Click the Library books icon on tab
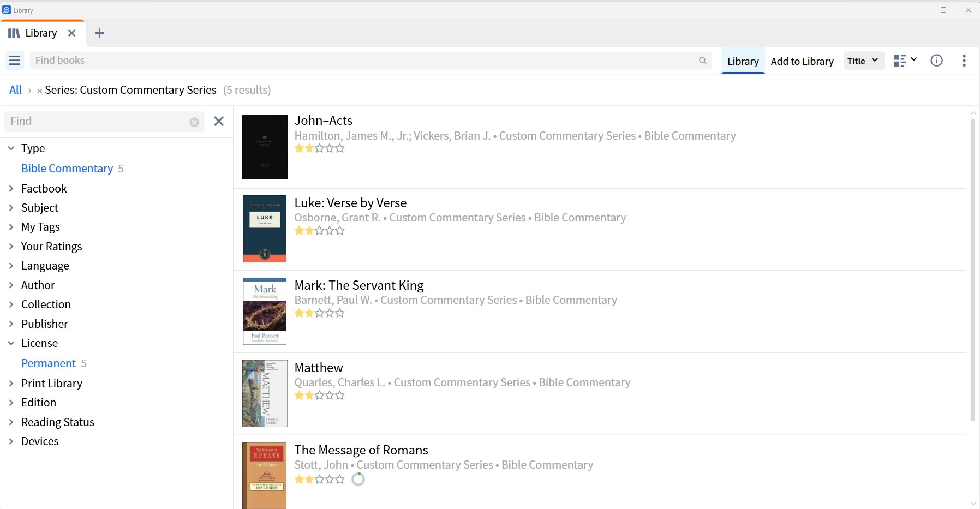The image size is (980, 509). [14, 33]
